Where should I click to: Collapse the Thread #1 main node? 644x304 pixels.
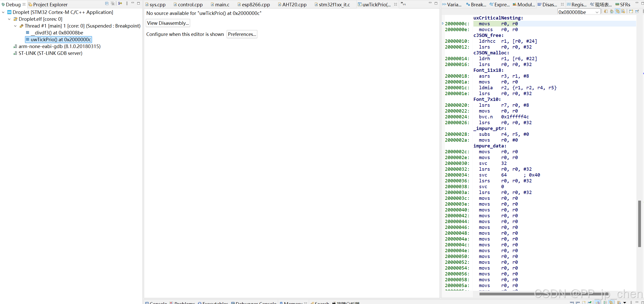15,26
